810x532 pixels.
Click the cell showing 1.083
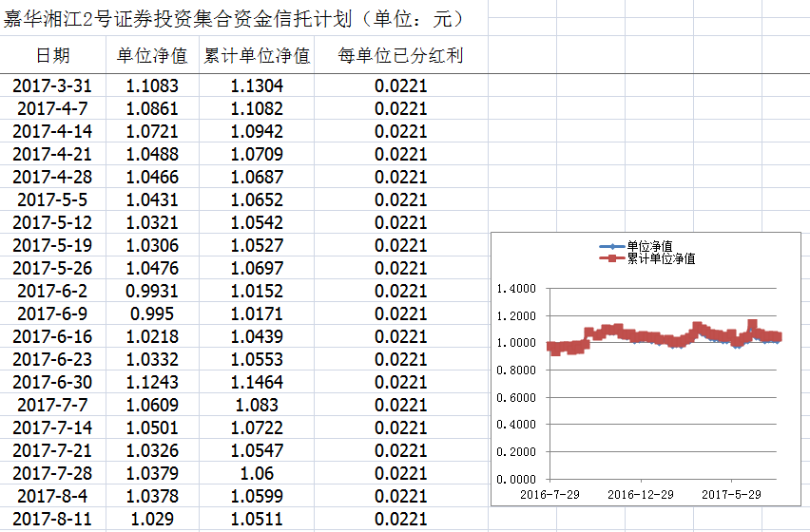pyautogui.click(x=257, y=405)
